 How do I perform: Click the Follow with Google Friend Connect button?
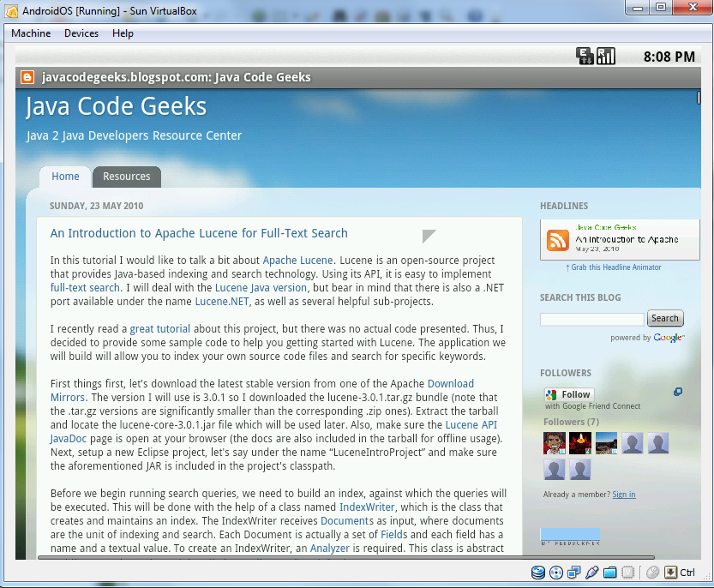pyautogui.click(x=567, y=394)
